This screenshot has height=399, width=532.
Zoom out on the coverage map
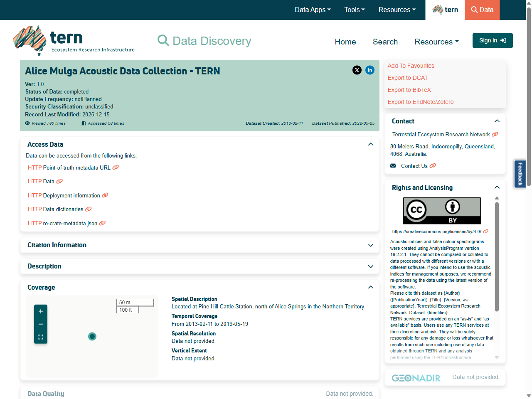40,324
